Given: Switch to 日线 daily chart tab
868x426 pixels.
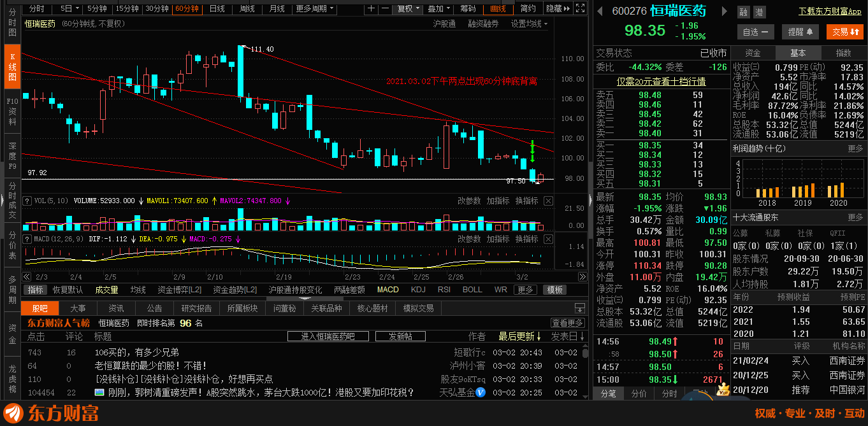Looking at the screenshot, I should click(217, 8).
